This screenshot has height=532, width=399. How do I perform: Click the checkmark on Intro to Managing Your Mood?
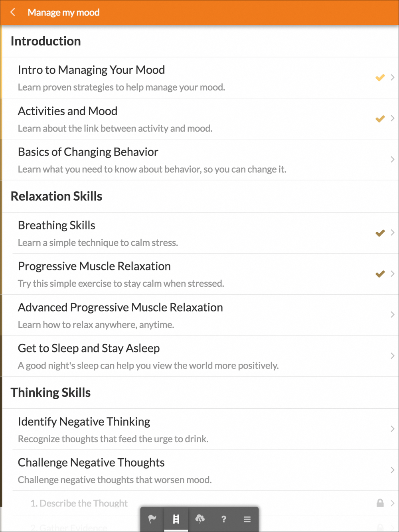380,77
